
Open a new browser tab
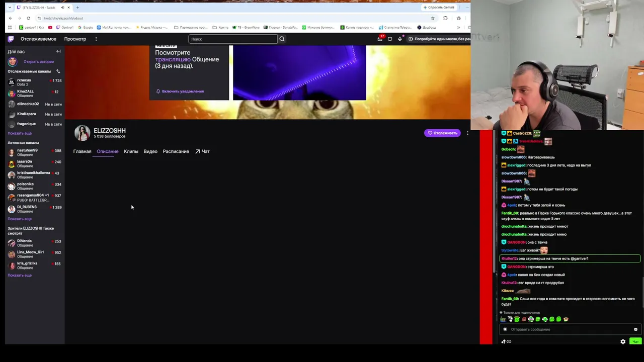click(x=77, y=8)
